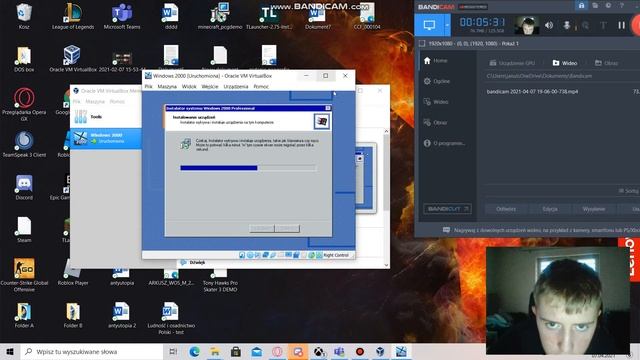
Task: Open O programie in the Bandicam sidebar
Action: [x=444, y=143]
